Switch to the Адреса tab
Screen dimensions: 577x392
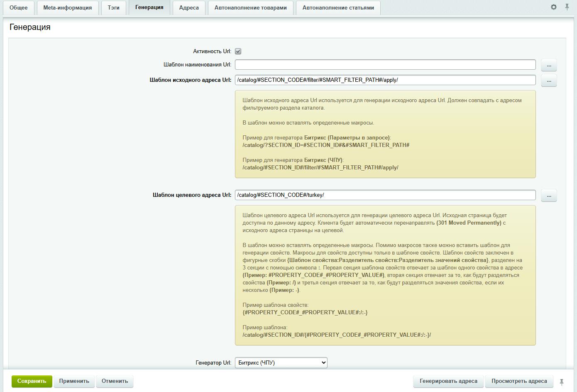[x=189, y=7]
